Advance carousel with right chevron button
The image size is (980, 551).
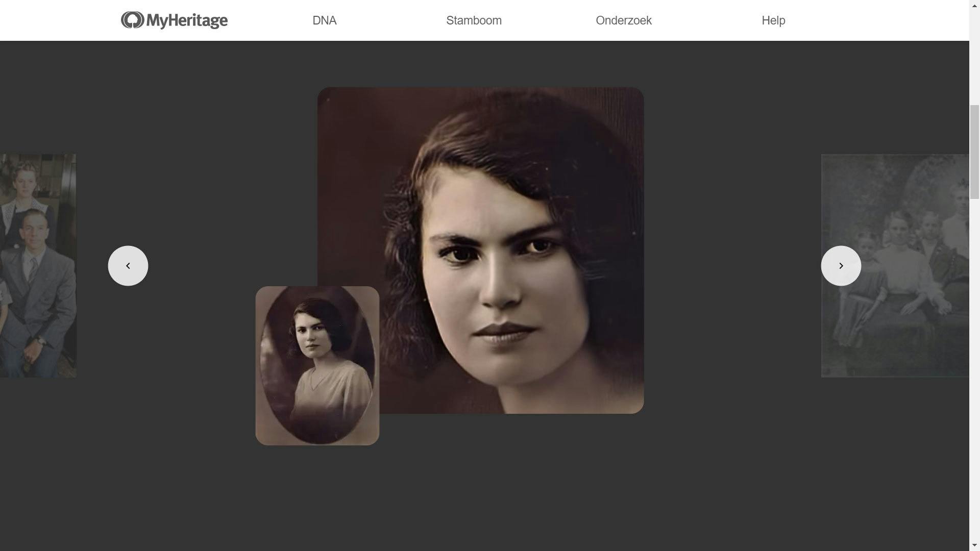click(x=841, y=266)
